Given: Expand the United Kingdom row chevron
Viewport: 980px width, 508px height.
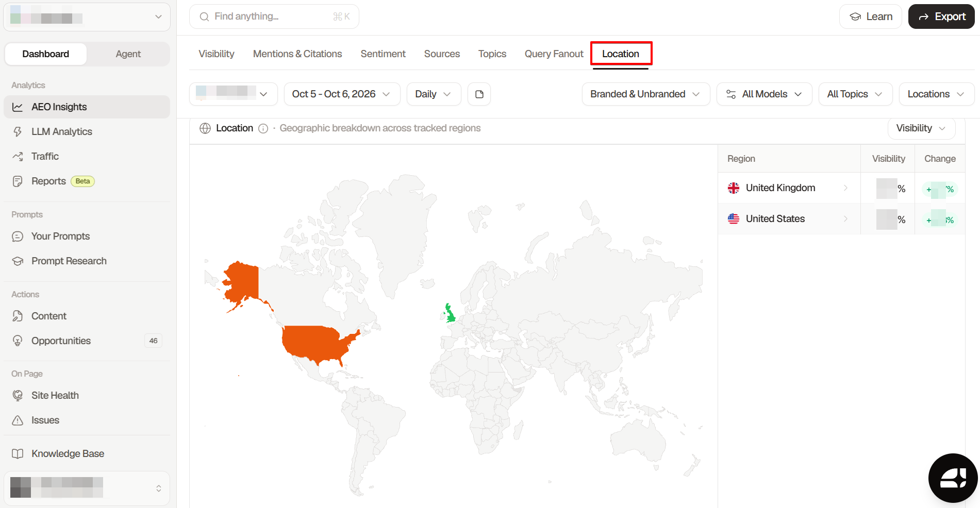Looking at the screenshot, I should click(x=845, y=188).
